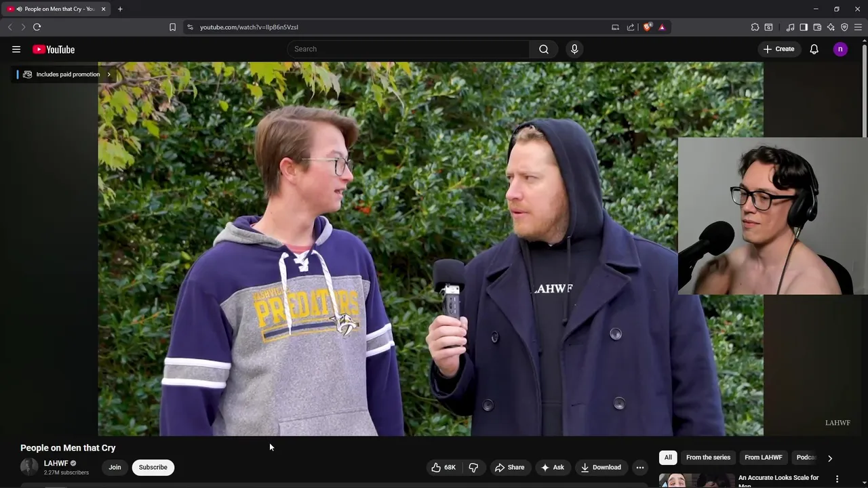Screen dimensions: 868x488
Task: Reload the current page
Action: (37, 27)
